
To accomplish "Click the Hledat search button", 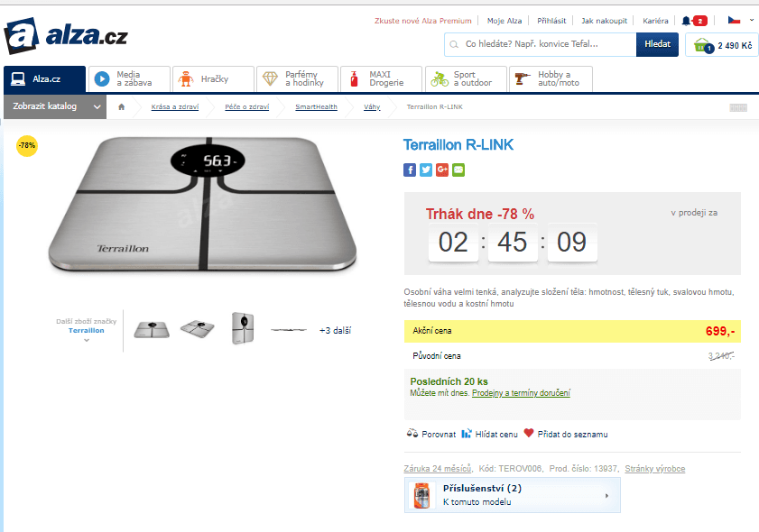I will [x=657, y=44].
